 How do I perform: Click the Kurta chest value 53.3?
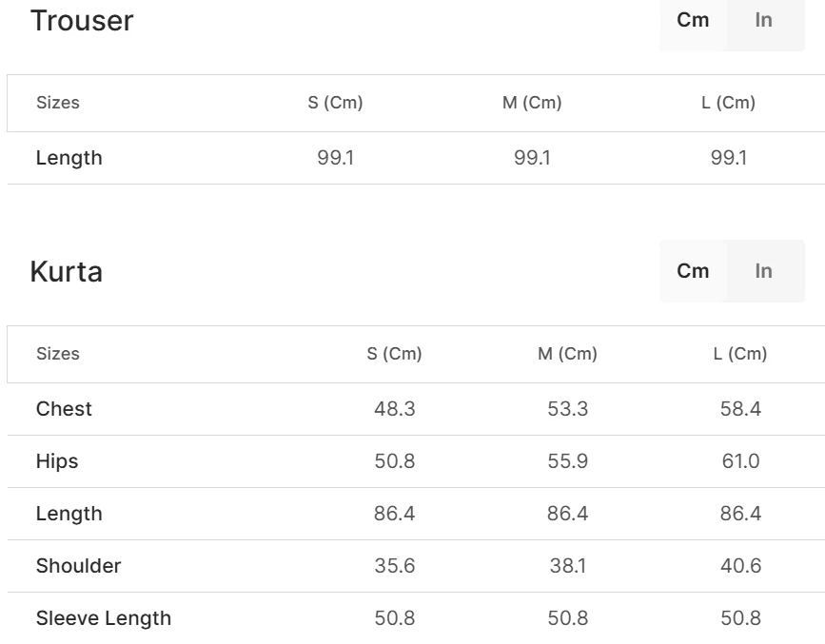click(x=567, y=409)
